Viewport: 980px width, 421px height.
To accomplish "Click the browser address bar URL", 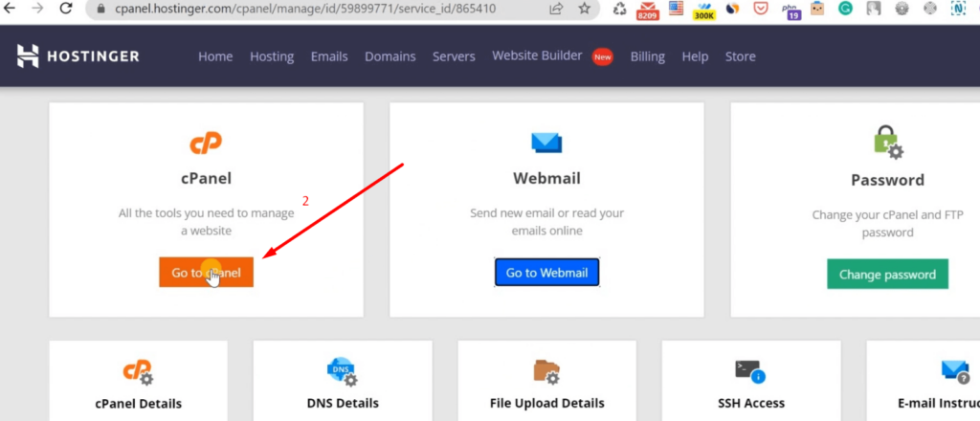I will (x=305, y=9).
